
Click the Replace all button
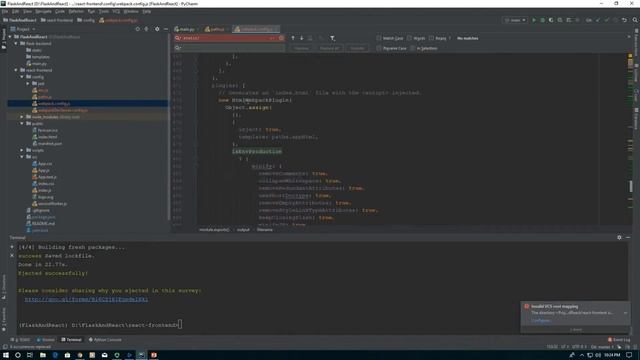(329, 48)
